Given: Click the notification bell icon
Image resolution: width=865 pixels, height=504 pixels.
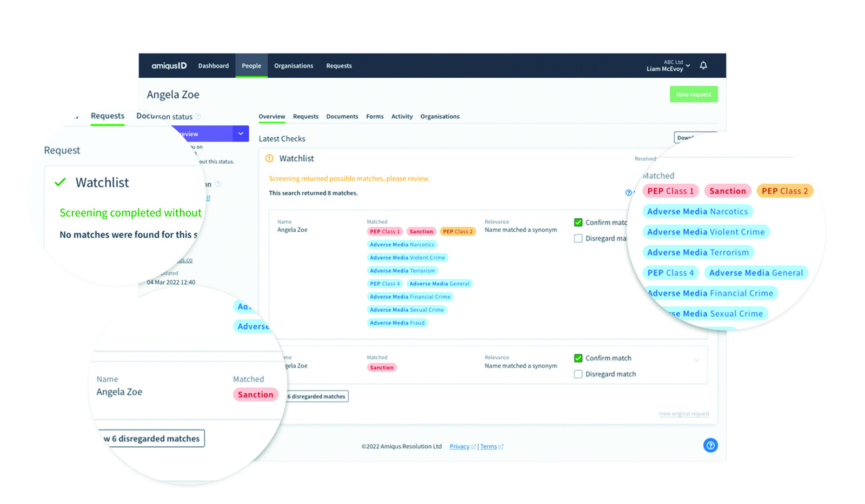Looking at the screenshot, I should tap(703, 65).
